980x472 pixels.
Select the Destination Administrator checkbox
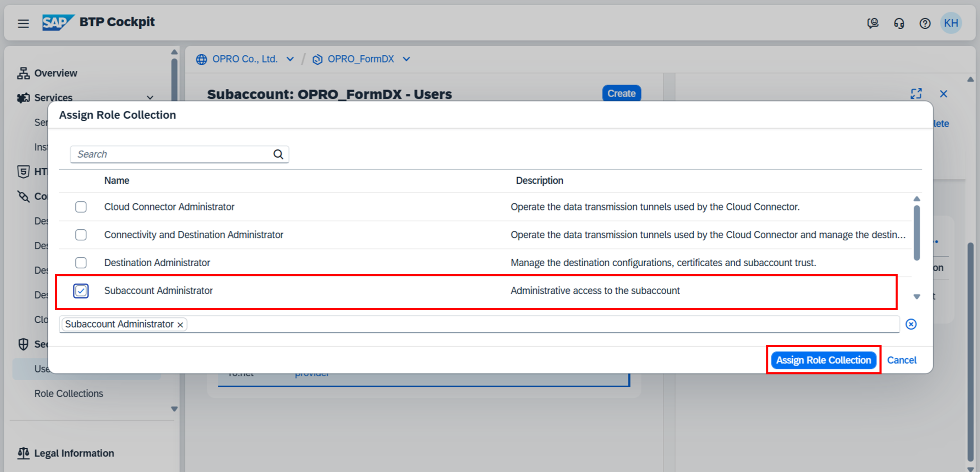81,263
